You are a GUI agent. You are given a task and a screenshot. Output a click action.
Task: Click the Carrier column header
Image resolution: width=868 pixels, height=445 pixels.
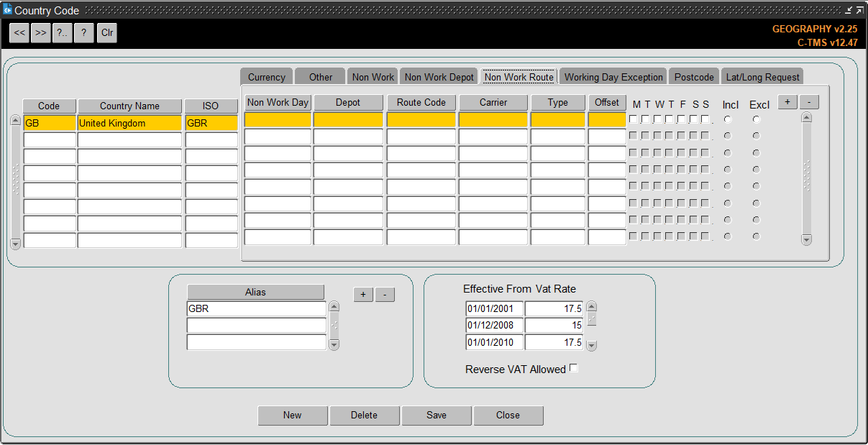[x=493, y=103]
